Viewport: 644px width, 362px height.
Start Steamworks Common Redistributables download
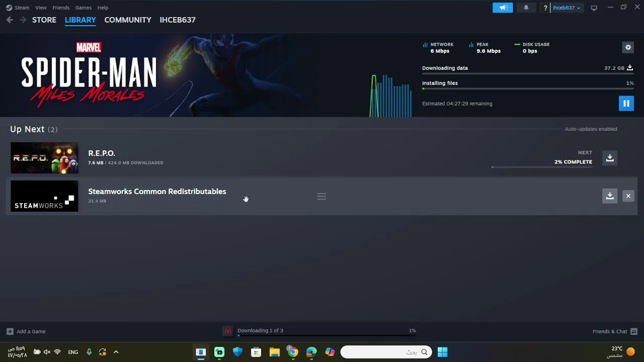(610, 196)
